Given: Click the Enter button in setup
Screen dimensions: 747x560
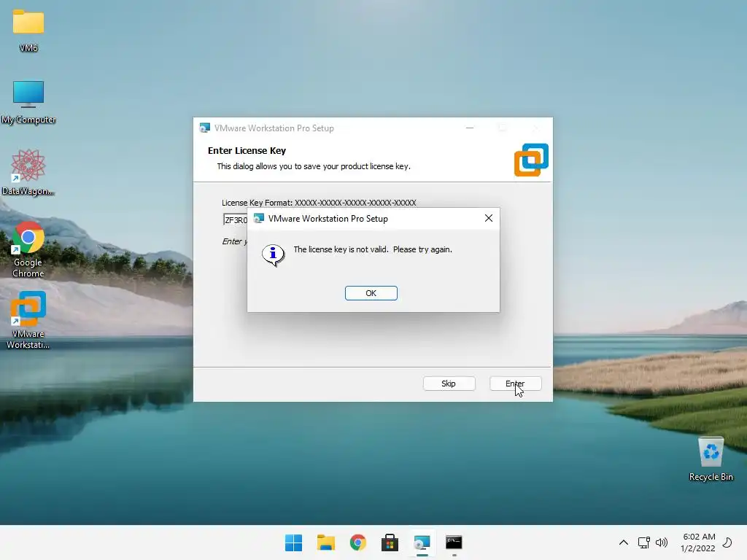Looking at the screenshot, I should click(516, 384).
